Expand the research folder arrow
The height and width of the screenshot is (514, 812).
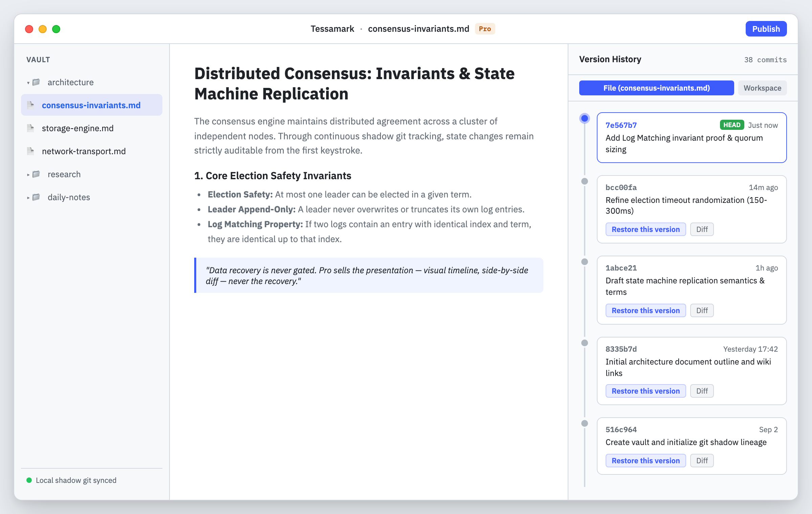[x=28, y=174]
